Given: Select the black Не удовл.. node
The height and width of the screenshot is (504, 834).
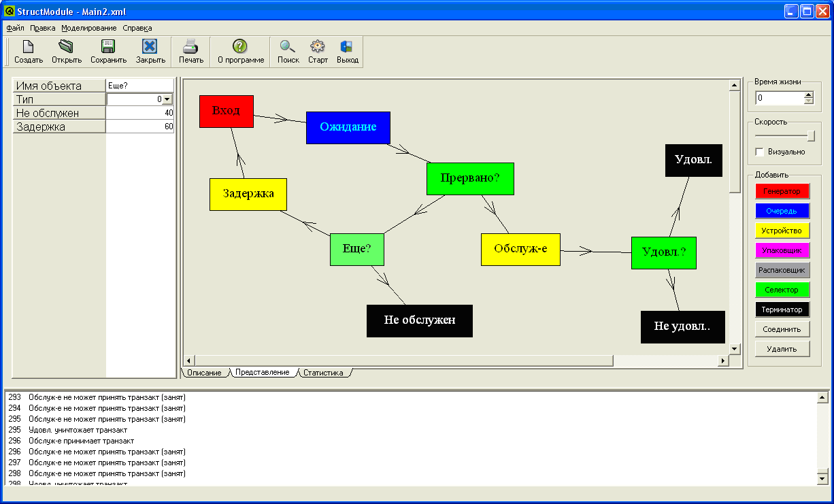Looking at the screenshot, I should (x=683, y=327).
